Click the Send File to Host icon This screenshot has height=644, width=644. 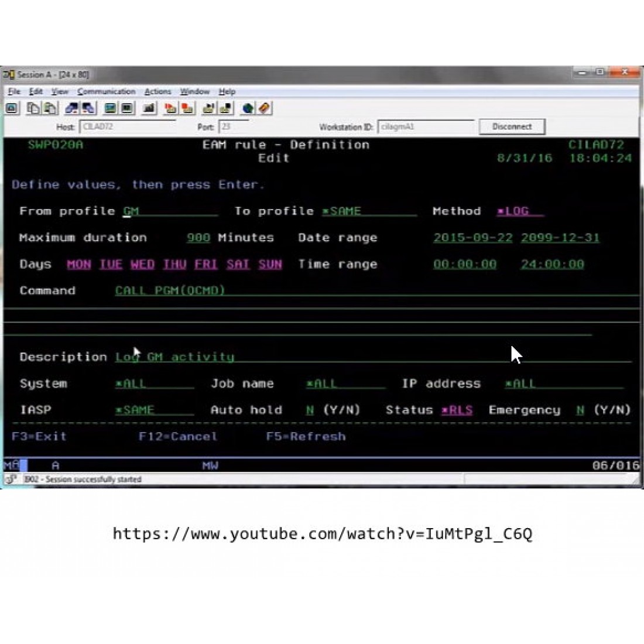[71, 108]
